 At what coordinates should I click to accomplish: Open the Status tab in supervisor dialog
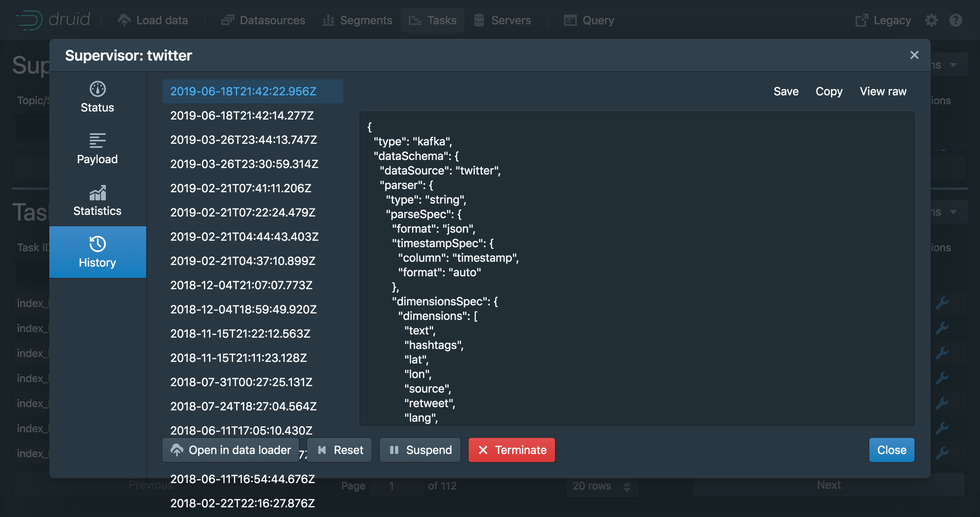click(x=97, y=97)
